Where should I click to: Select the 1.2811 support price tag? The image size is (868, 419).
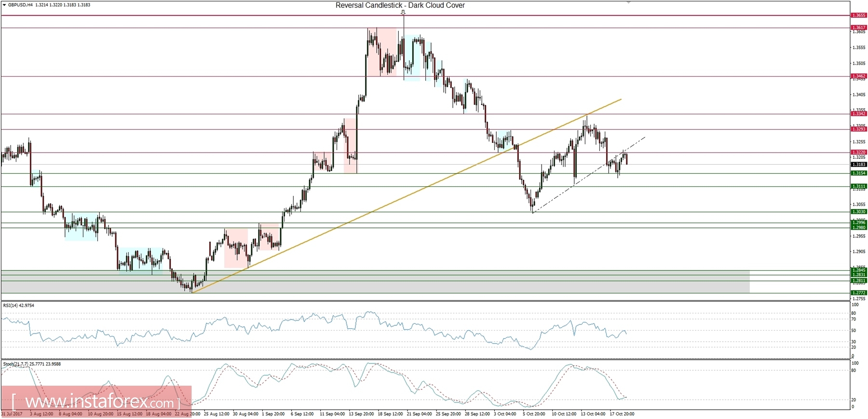coord(859,280)
